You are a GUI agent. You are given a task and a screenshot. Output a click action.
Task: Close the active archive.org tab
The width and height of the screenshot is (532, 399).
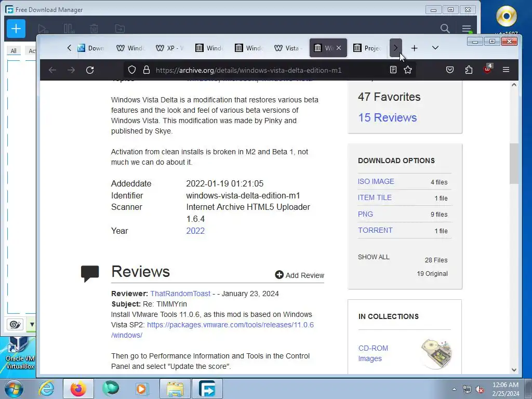[339, 48]
